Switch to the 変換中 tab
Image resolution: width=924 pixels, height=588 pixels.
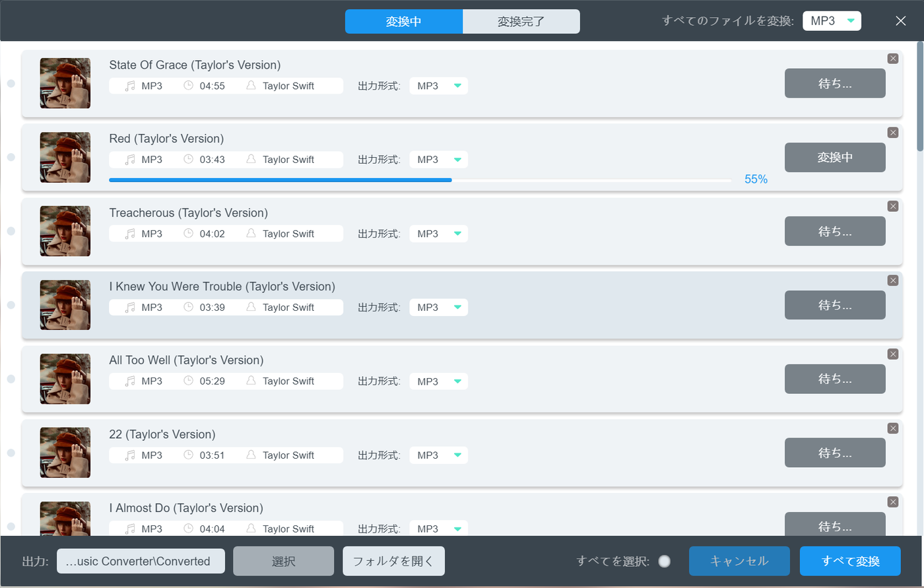[404, 21]
